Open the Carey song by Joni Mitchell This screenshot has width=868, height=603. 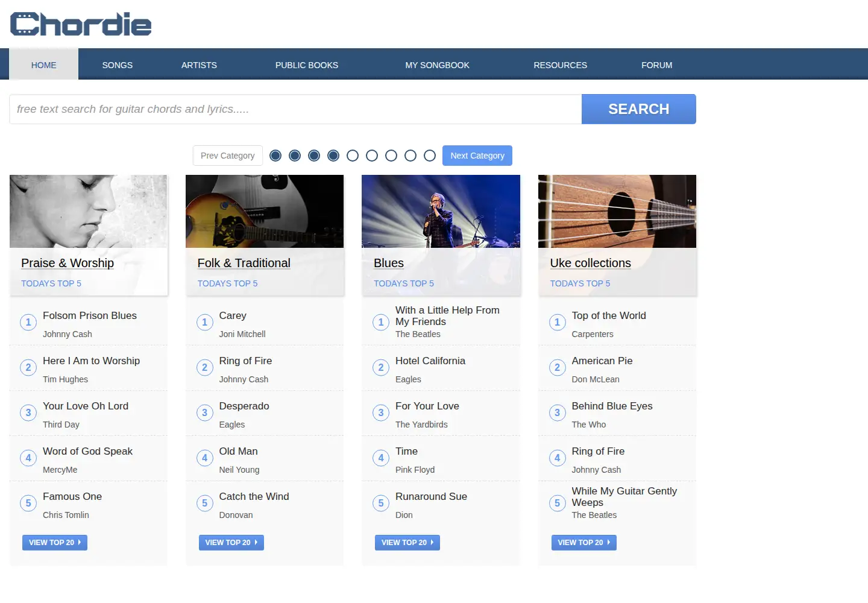coord(233,315)
